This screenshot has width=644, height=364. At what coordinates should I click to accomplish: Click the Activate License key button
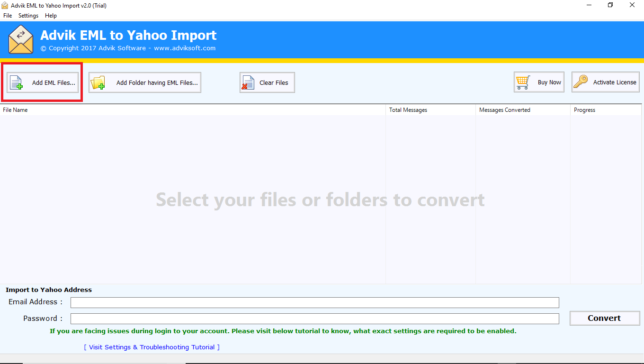(606, 82)
